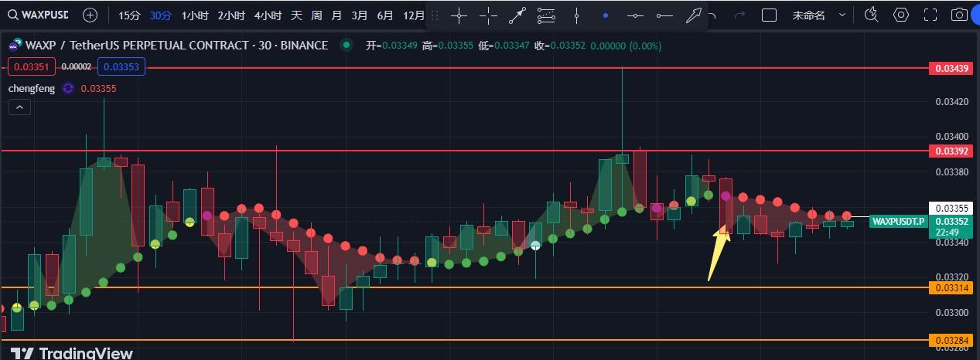
Task: Switch to the 月 monthly timeframe
Action: 336,15
